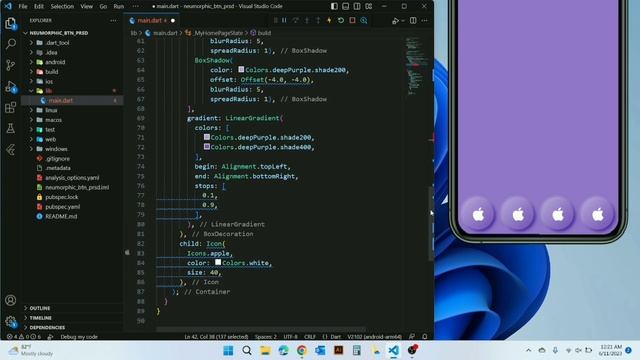
Task: Open Windows Start menu
Action: [228, 350]
